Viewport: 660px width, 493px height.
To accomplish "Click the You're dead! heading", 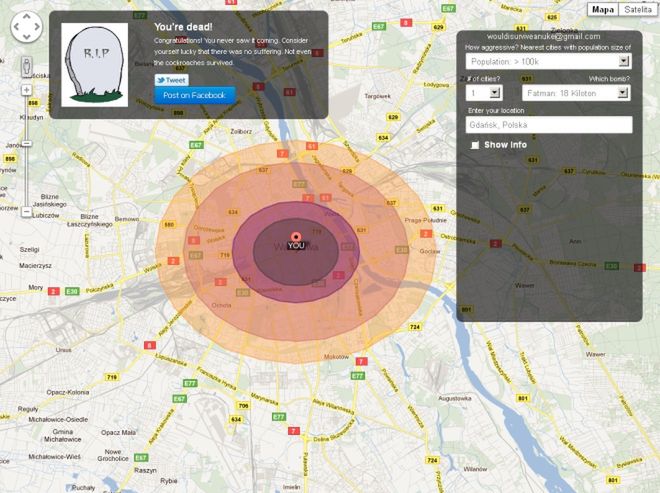I will point(183,27).
